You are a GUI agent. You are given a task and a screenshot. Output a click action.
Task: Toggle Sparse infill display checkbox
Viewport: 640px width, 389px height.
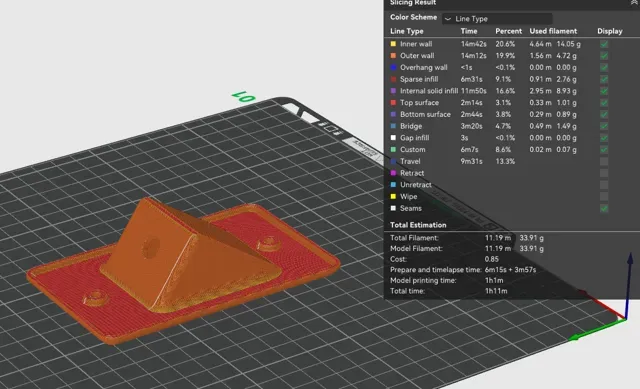click(x=604, y=79)
